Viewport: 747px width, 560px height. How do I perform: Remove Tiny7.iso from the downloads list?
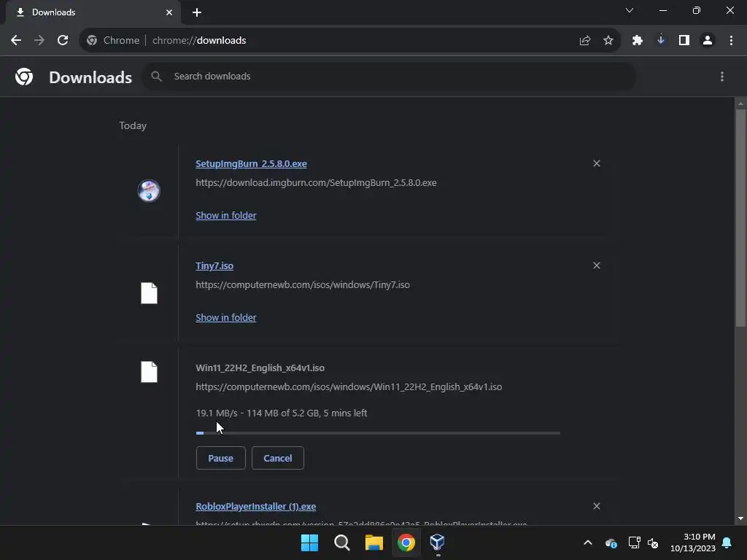pos(597,265)
